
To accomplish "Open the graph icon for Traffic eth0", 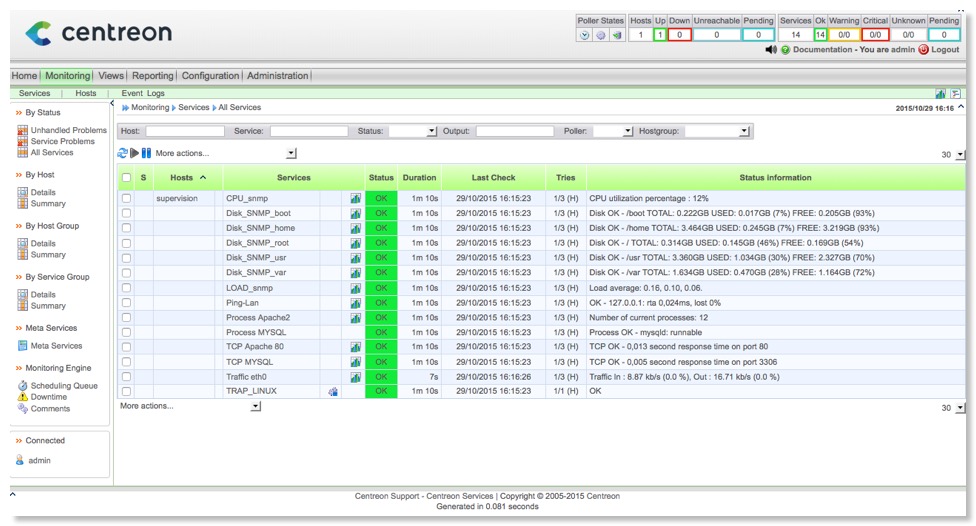I will click(355, 377).
